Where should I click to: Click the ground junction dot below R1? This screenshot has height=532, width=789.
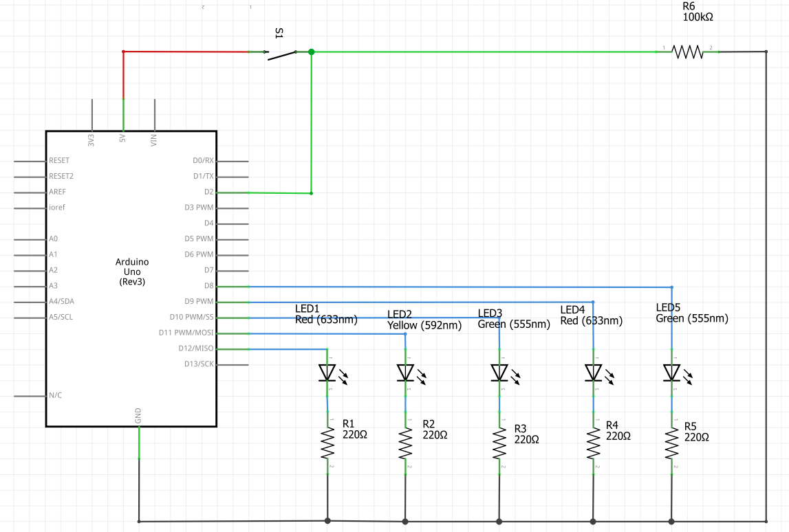[x=327, y=521]
